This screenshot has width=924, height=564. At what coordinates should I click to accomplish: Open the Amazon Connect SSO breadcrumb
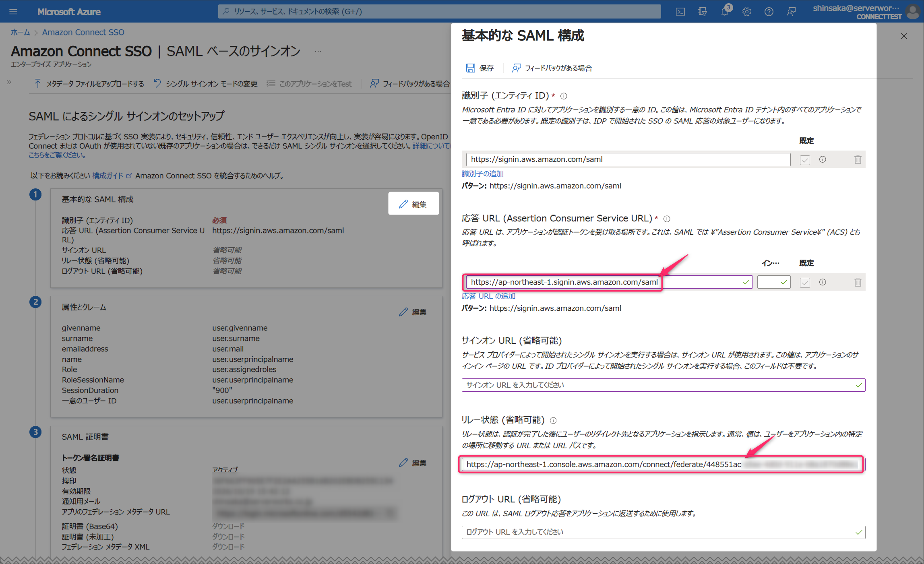83,32
